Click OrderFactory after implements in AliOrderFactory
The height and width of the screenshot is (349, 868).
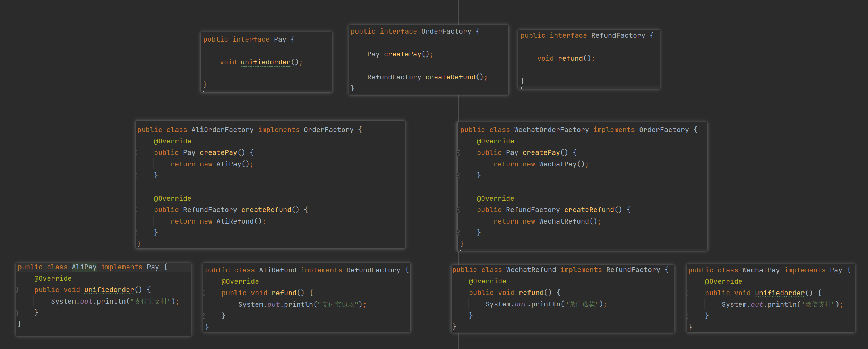point(328,130)
